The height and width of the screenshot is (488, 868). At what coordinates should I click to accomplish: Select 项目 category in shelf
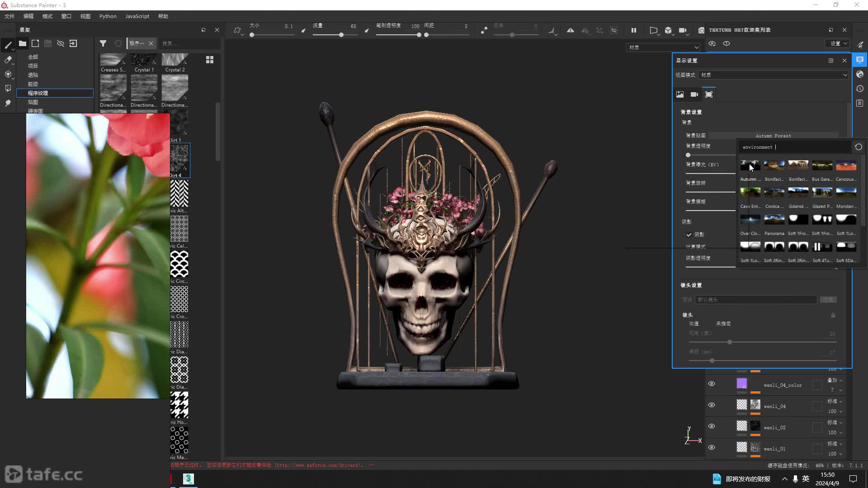pos(33,66)
